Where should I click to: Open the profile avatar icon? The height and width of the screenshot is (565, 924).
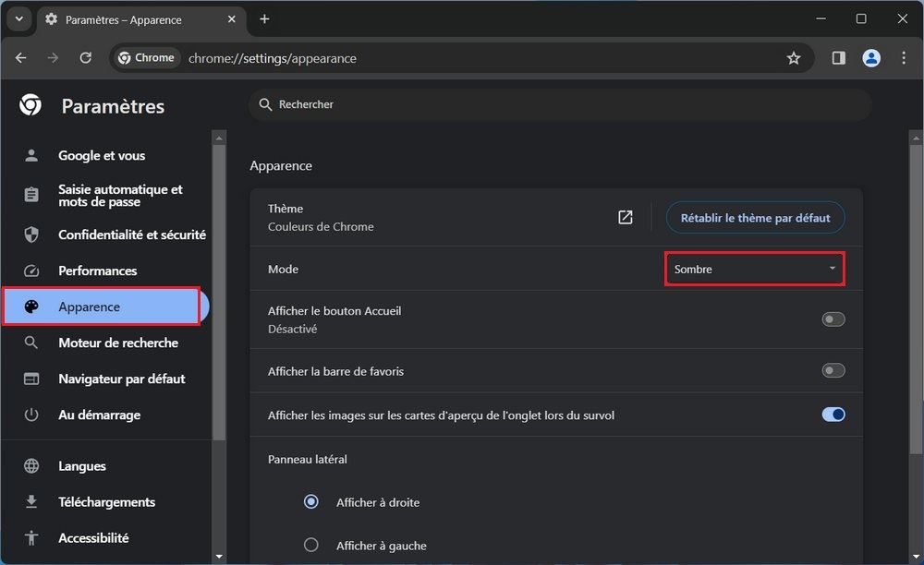pos(870,58)
